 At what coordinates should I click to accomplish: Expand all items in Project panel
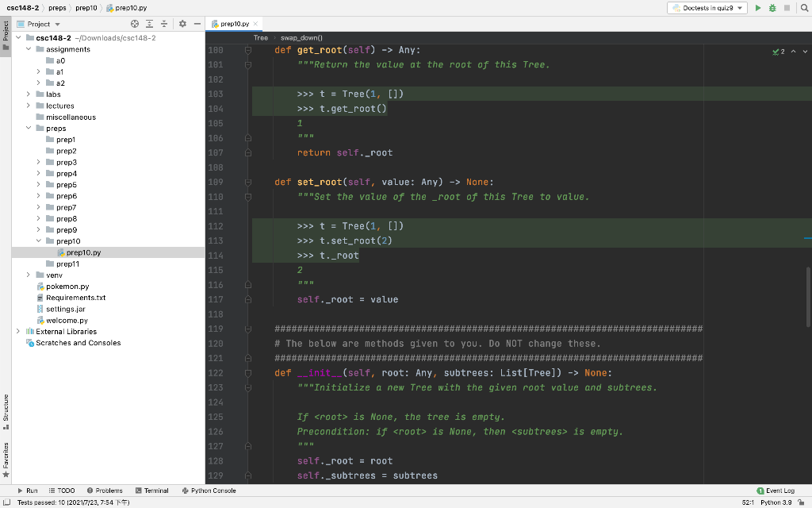(149, 24)
